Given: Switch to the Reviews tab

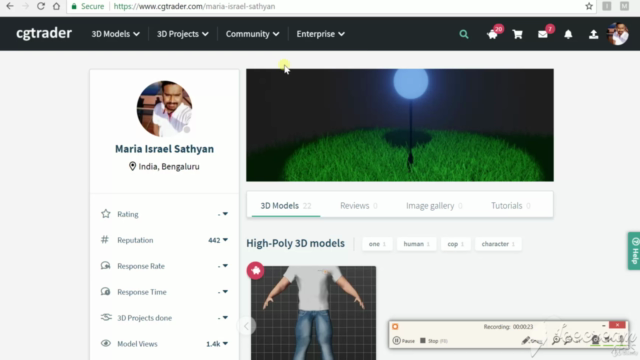Looking at the screenshot, I should 359,206.
